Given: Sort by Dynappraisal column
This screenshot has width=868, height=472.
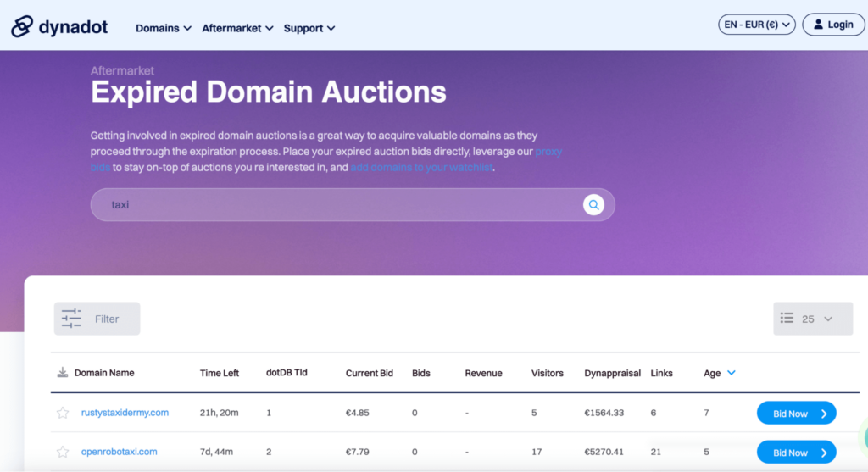Looking at the screenshot, I should pyautogui.click(x=612, y=374).
